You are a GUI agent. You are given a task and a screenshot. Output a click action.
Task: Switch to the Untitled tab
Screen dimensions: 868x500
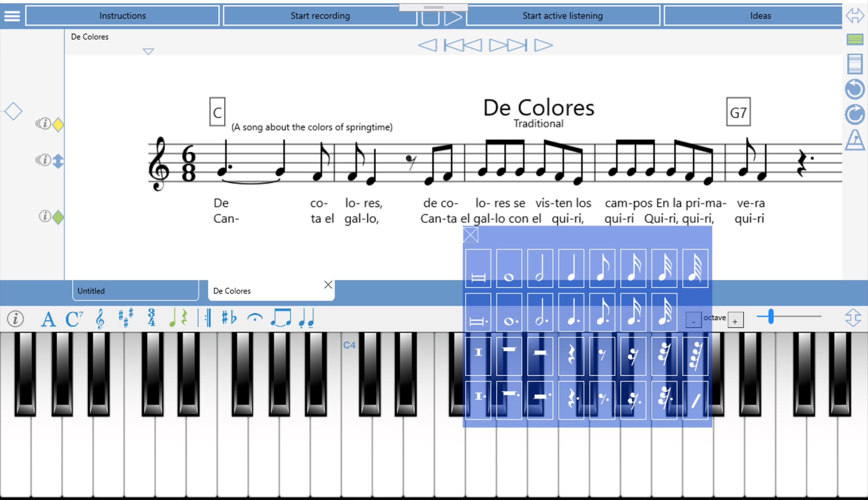pyautogui.click(x=135, y=291)
